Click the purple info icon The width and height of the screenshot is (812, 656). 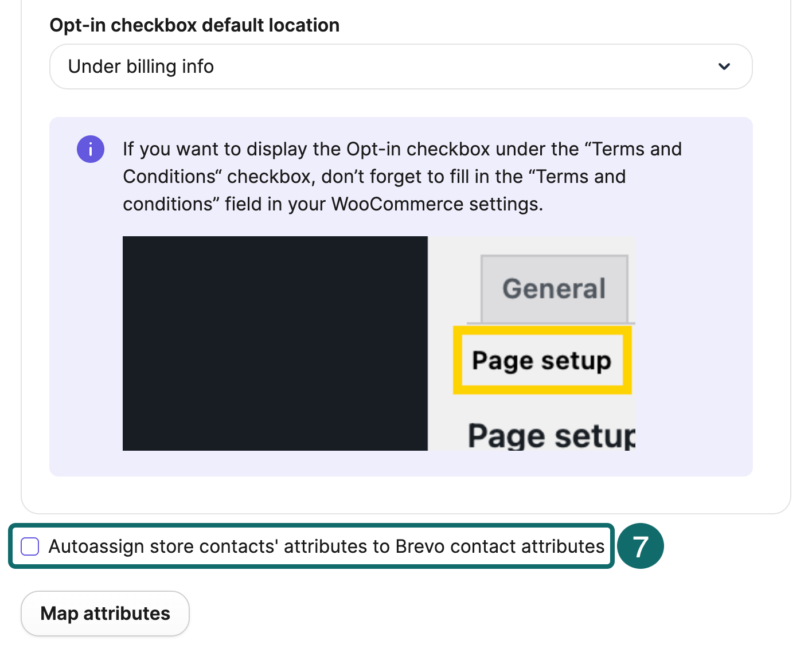pos(91,149)
